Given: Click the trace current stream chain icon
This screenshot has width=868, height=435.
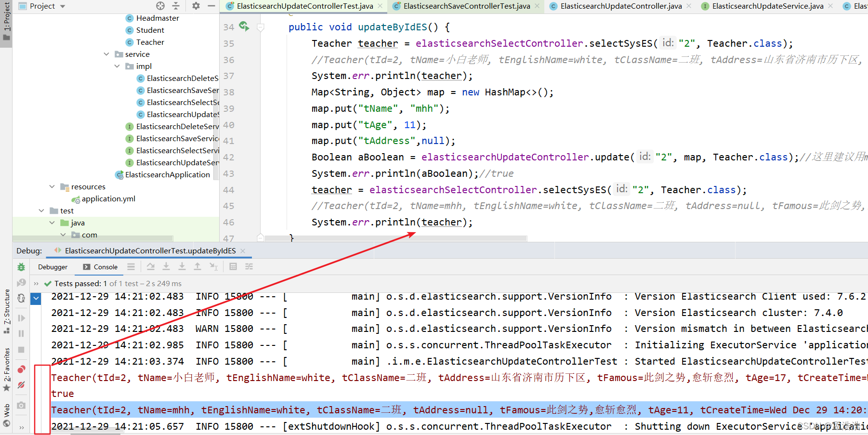Looking at the screenshot, I should pyautogui.click(x=249, y=266).
